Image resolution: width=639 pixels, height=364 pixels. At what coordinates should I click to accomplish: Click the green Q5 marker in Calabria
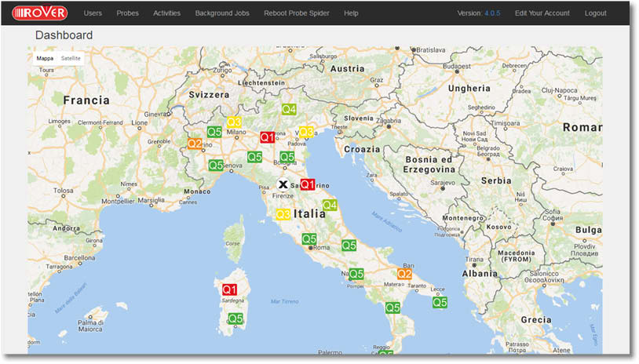tap(393, 308)
